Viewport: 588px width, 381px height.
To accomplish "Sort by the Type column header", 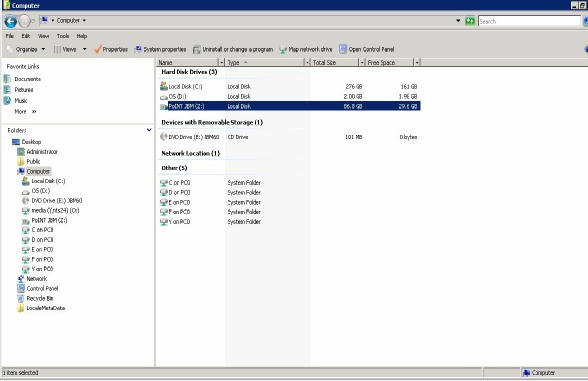I will point(265,62).
